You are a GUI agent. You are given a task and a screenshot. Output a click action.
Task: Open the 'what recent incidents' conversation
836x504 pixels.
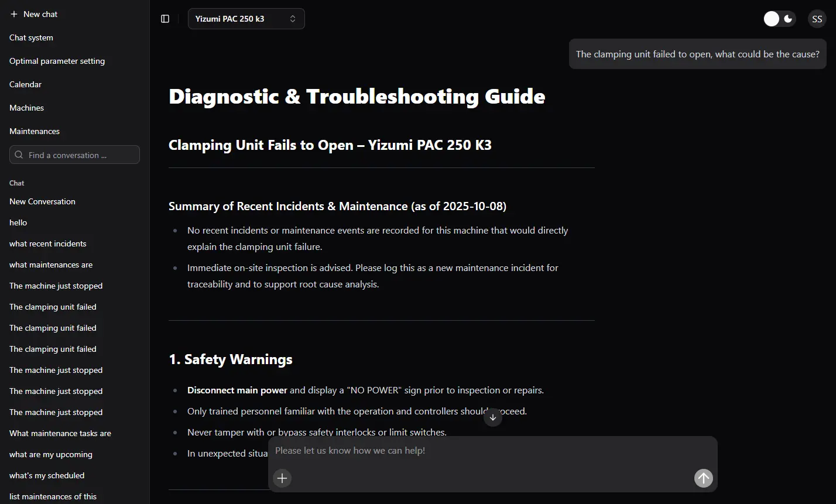[x=47, y=244]
